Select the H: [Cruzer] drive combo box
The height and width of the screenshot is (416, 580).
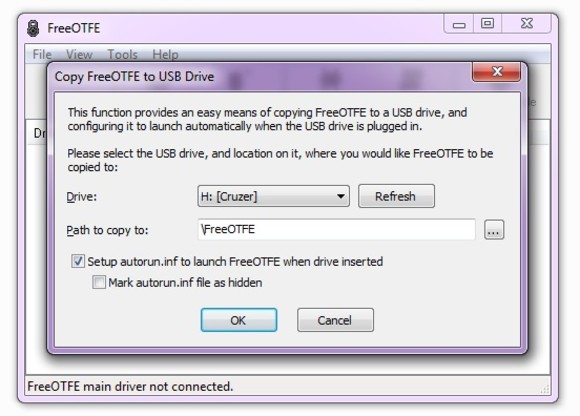[273, 196]
